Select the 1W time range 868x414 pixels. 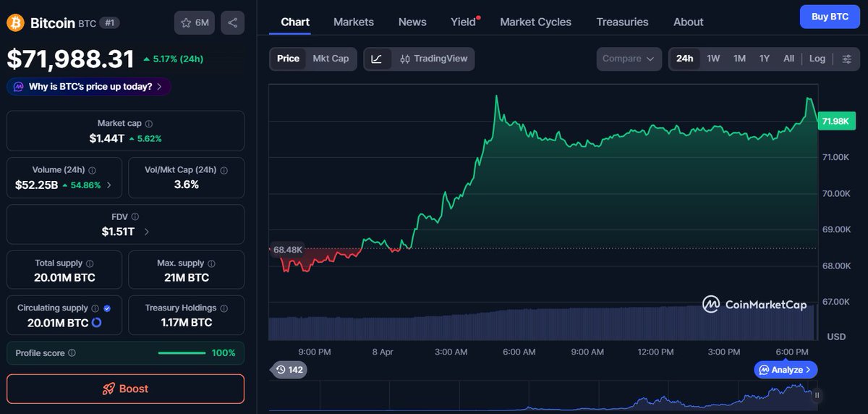pyautogui.click(x=713, y=59)
